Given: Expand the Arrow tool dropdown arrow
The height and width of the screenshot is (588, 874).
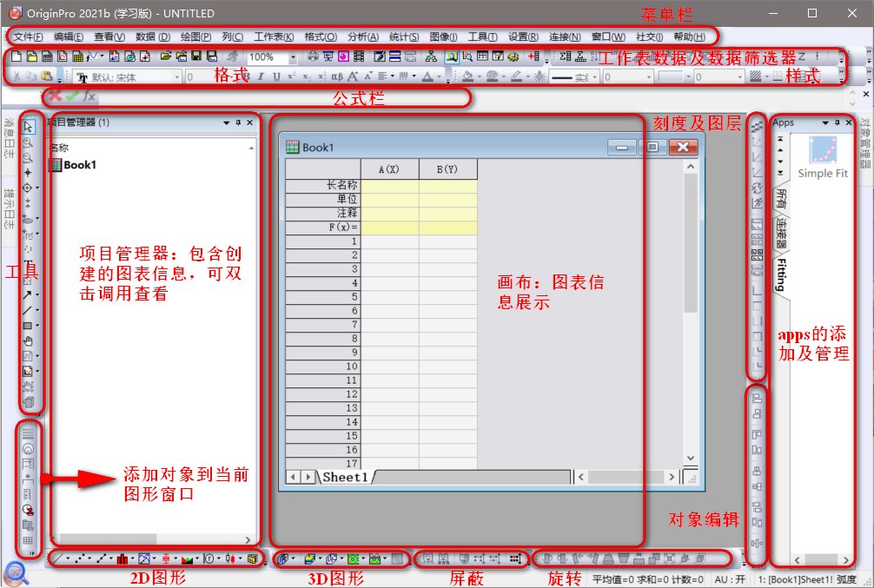Looking at the screenshot, I should [37, 294].
